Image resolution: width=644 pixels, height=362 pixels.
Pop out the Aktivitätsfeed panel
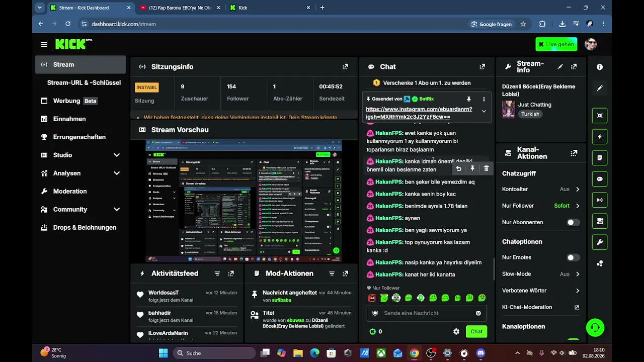click(x=231, y=274)
